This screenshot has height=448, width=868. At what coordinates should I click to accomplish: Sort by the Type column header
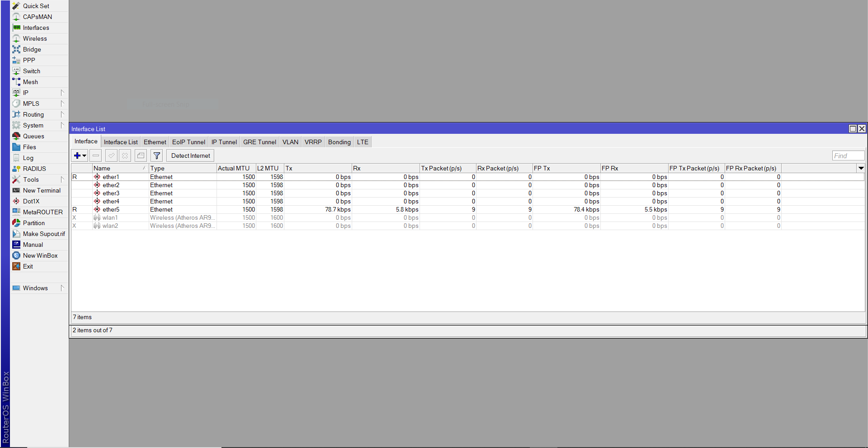click(183, 168)
